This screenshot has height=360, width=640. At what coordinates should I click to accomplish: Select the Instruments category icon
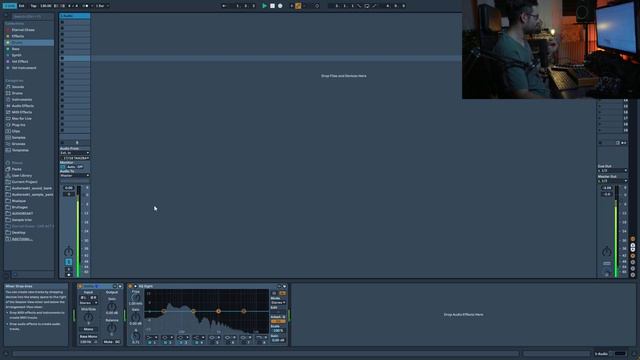(8, 100)
